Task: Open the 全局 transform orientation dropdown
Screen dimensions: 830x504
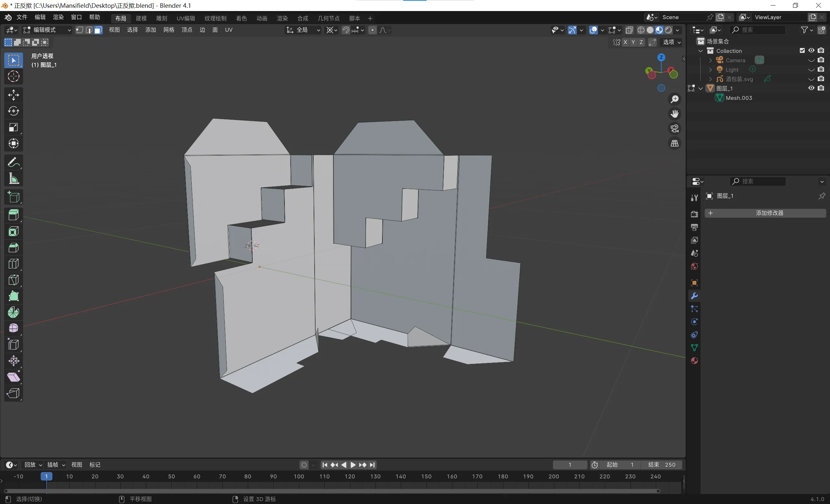Action: (303, 30)
